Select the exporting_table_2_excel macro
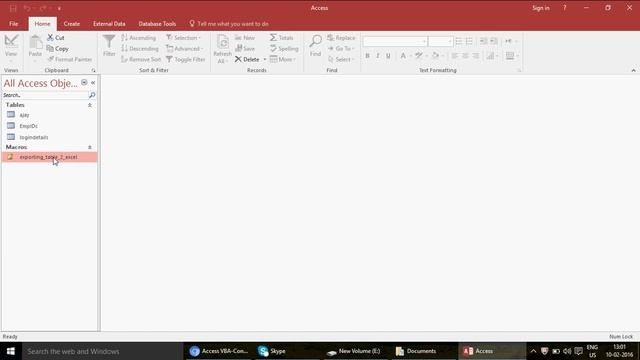This screenshot has width=640, height=360. pyautogui.click(x=50, y=157)
